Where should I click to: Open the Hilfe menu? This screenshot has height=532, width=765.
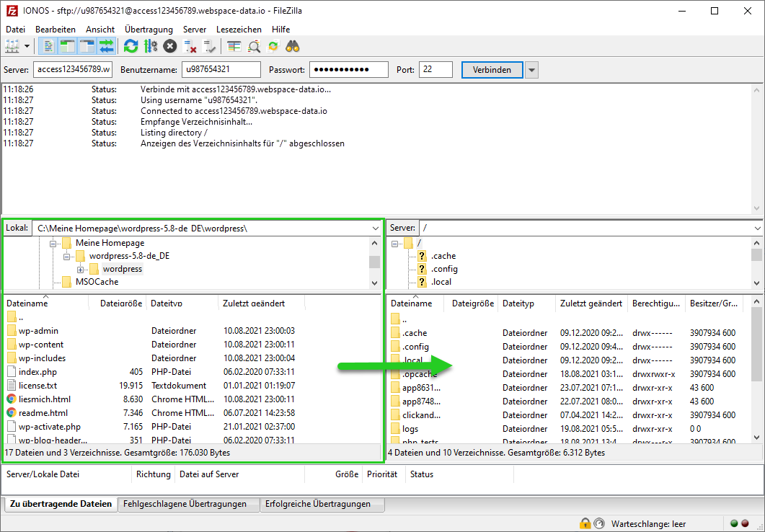click(x=281, y=30)
